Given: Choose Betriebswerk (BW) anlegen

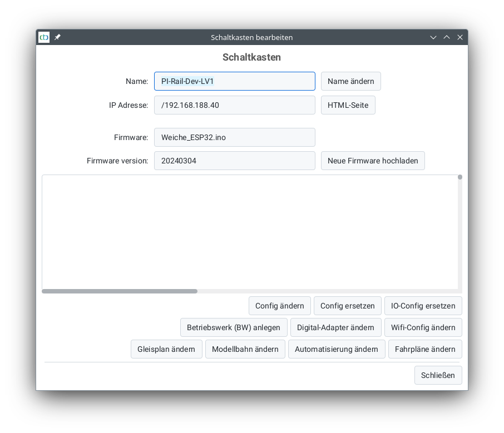Looking at the screenshot, I should 234,327.
